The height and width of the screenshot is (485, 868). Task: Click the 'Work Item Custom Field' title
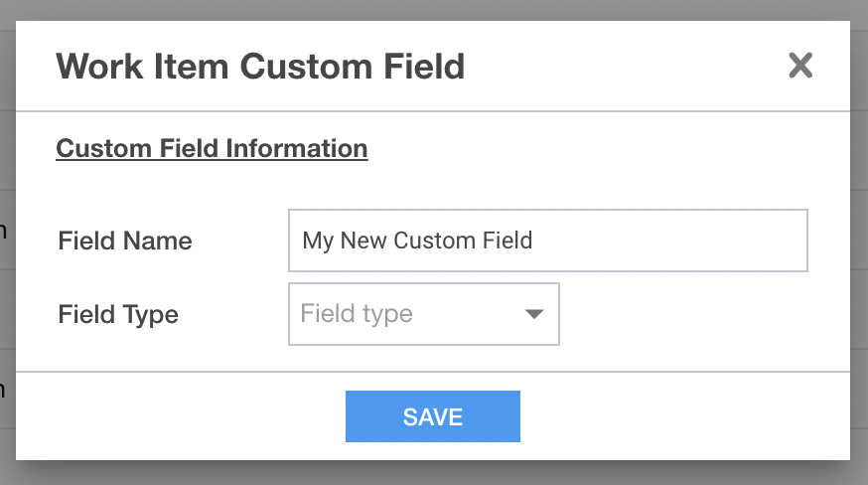[260, 67]
